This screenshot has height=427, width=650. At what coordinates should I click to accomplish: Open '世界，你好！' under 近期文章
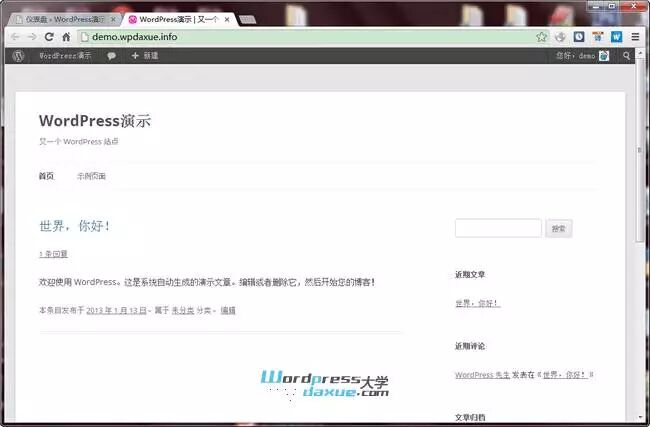478,303
